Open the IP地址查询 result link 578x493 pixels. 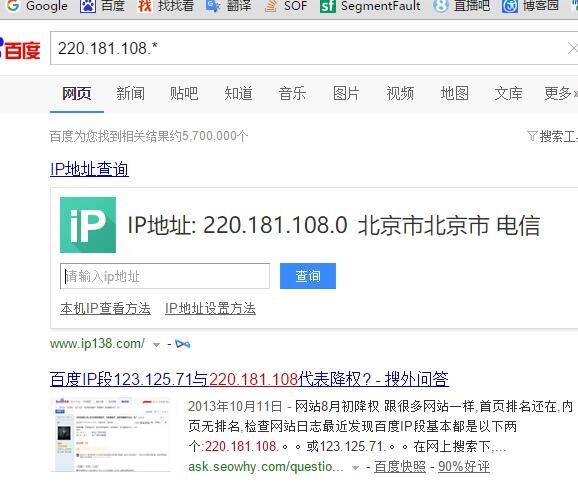pos(89,169)
